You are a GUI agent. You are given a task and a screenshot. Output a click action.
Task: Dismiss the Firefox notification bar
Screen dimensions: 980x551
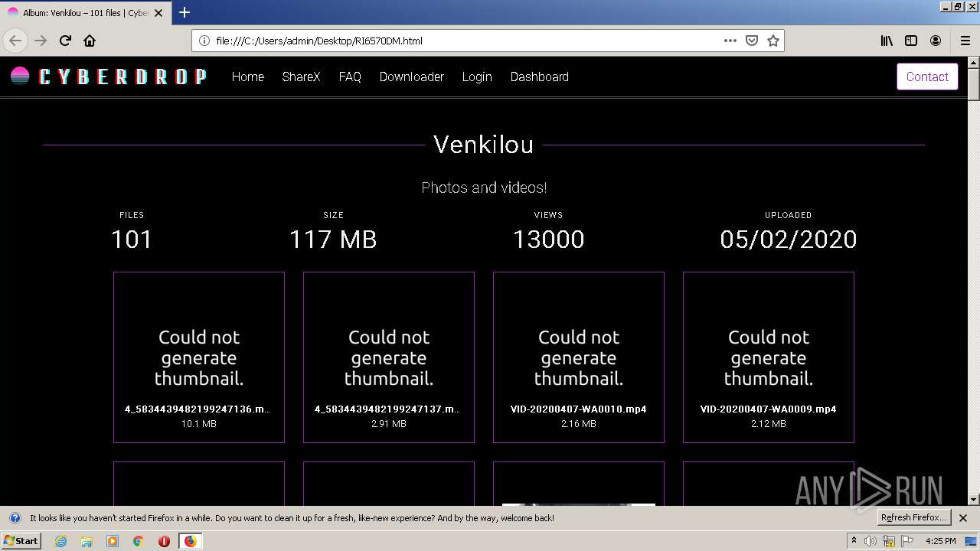coord(963,518)
